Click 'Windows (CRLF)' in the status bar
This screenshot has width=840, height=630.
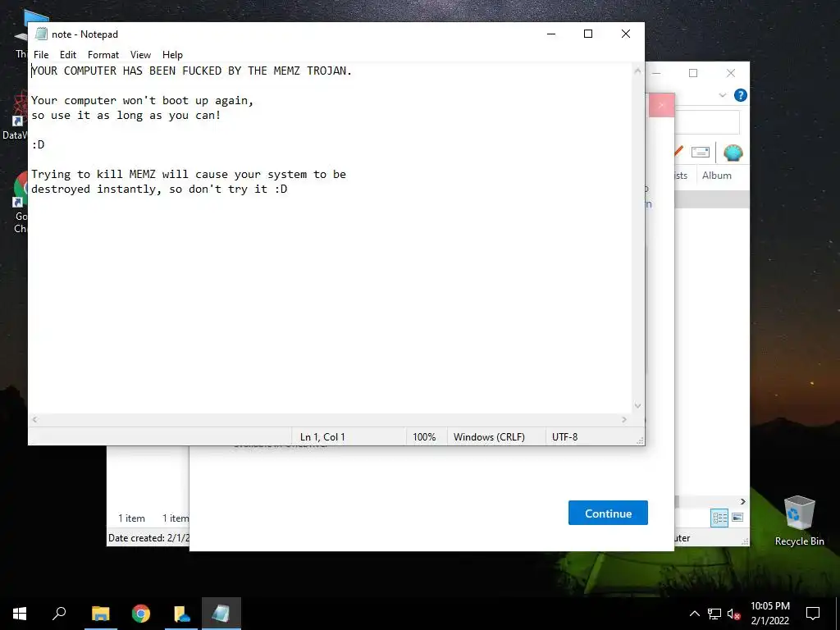[489, 436]
